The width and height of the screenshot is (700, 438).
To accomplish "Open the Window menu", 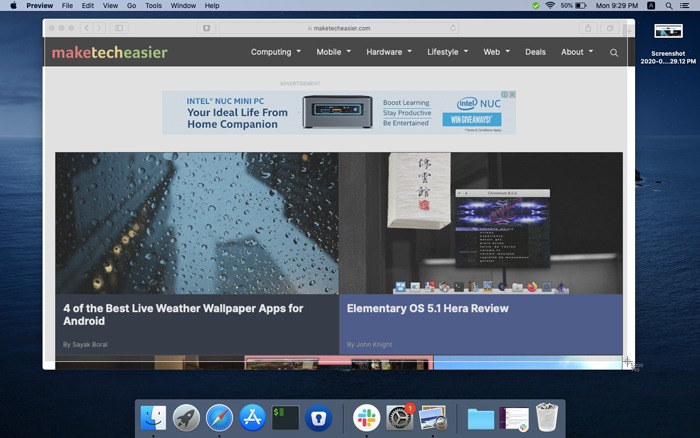I will pyautogui.click(x=183, y=5).
